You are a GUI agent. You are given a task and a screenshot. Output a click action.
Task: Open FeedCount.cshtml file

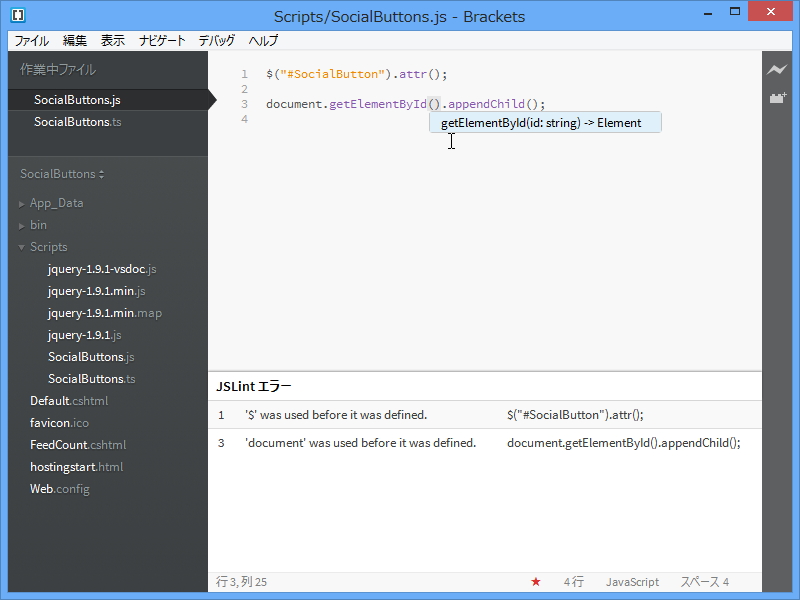(x=78, y=444)
